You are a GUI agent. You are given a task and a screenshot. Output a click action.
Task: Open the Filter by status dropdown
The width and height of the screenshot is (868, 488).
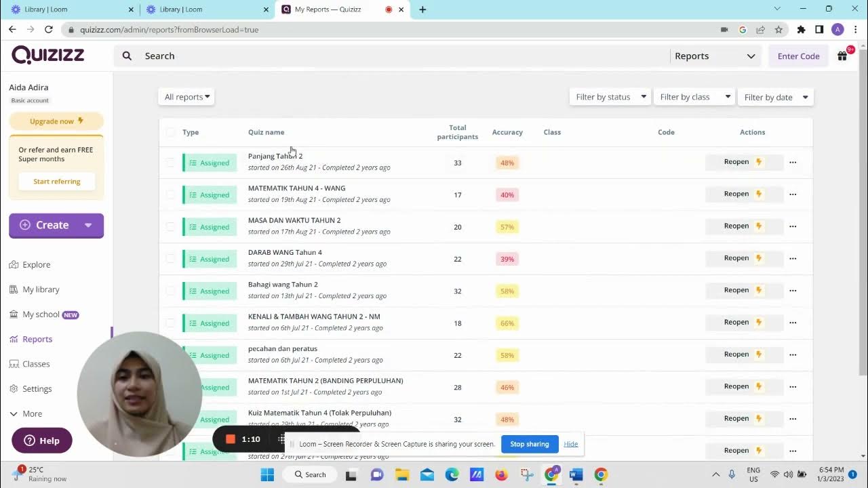(610, 97)
